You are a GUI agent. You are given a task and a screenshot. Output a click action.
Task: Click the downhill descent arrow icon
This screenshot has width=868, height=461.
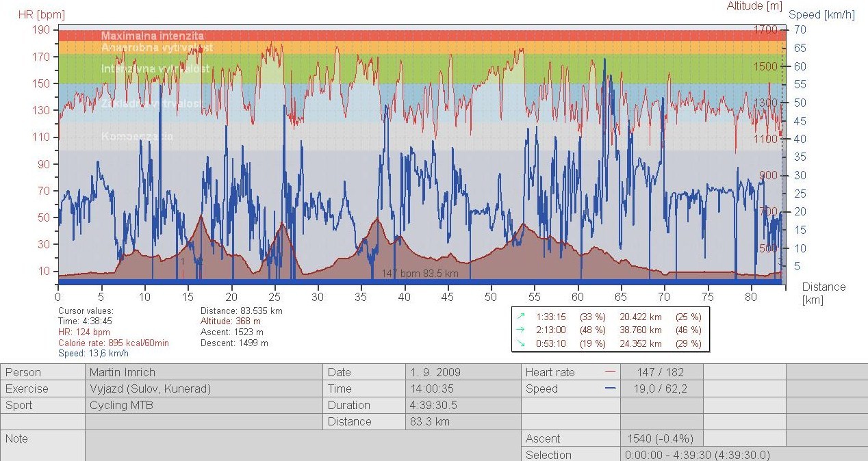[x=522, y=343]
